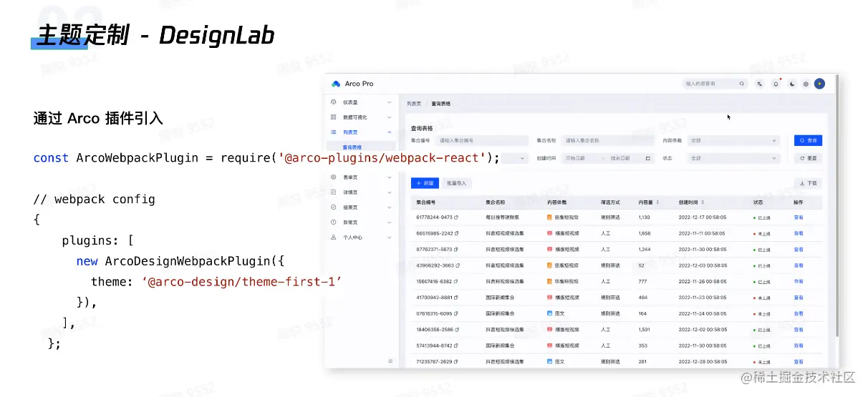Collapse sidebar using bottom menu-fold icon
The height and width of the screenshot is (397, 868).
(x=390, y=361)
